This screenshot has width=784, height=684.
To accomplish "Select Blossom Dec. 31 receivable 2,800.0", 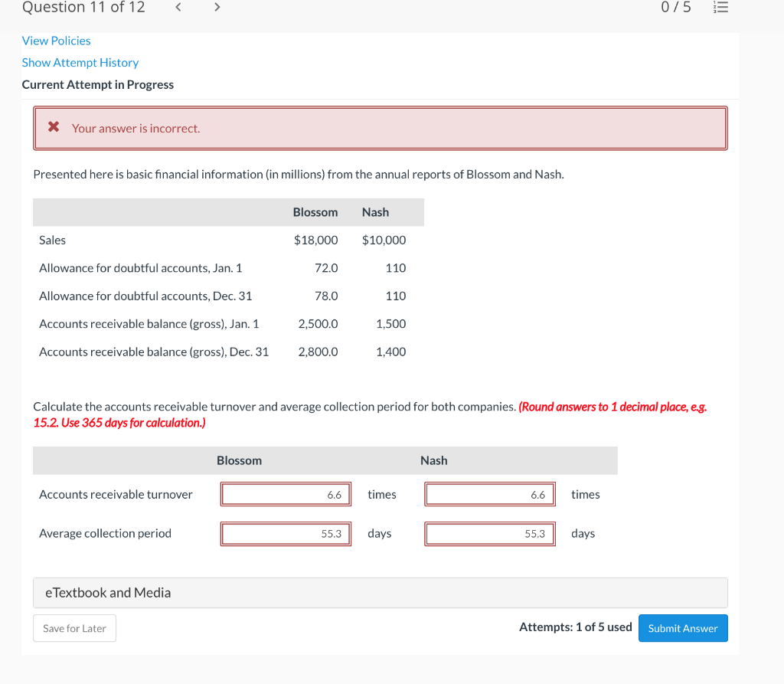I will point(318,352).
